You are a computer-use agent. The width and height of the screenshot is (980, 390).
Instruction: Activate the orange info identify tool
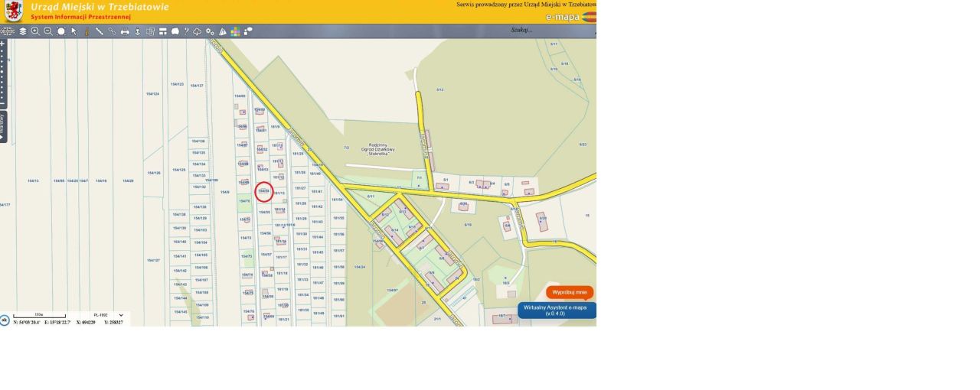87,32
